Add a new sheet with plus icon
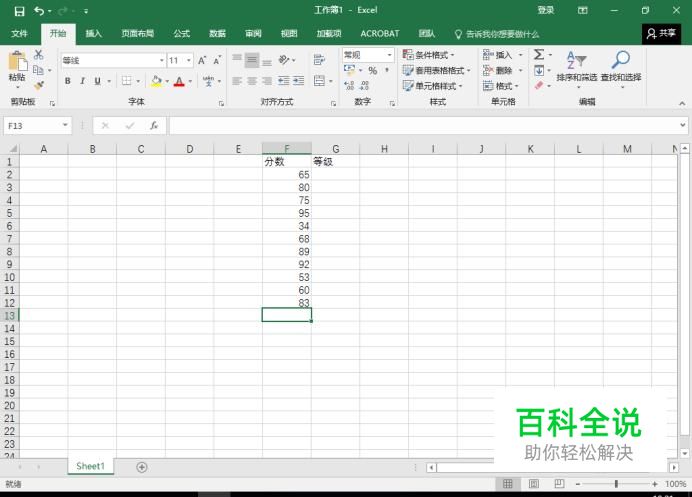692x497 pixels. click(142, 467)
